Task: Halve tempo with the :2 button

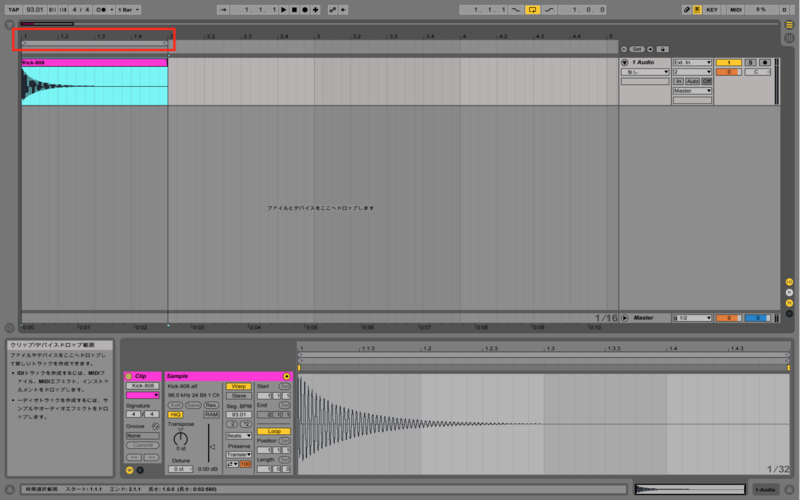Action: click(232, 424)
